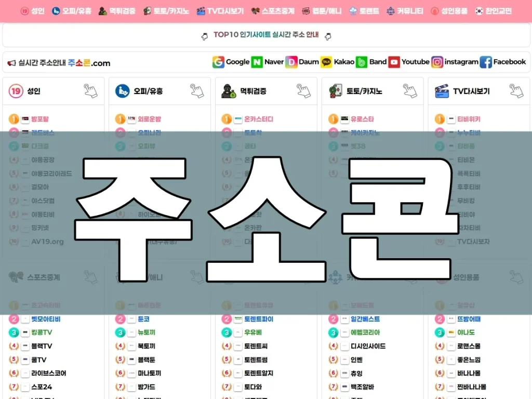The height and width of the screenshot is (399, 532).
Task: Open the 라이브스코어 link in sports list
Action: click(49, 373)
